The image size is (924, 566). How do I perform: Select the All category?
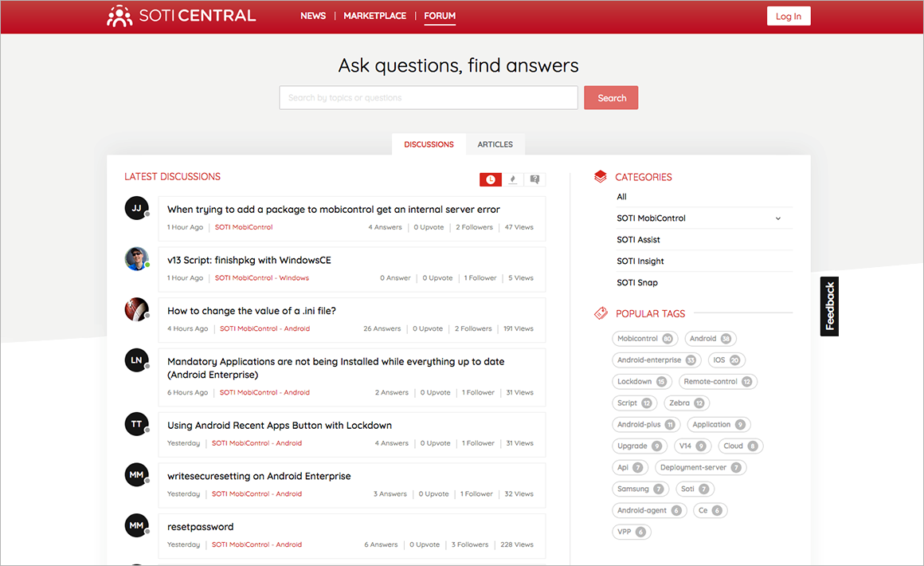621,197
